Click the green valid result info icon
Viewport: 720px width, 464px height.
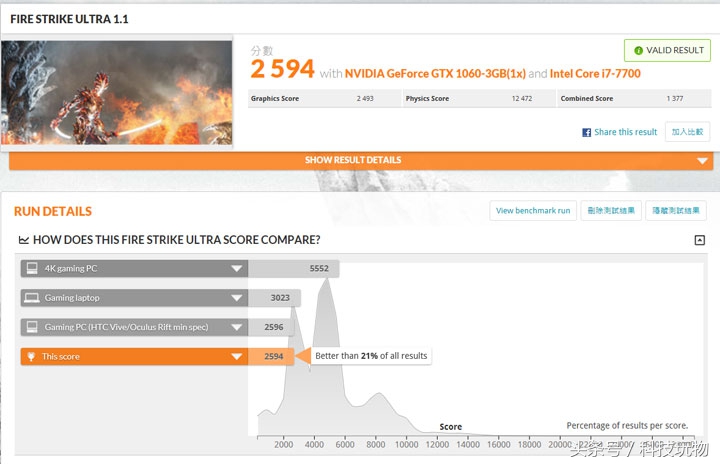tap(636, 50)
